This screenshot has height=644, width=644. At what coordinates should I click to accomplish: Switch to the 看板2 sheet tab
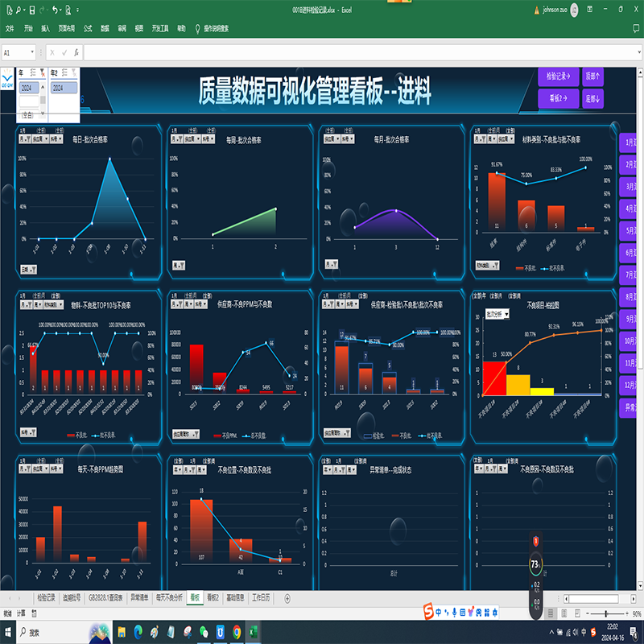click(213, 598)
